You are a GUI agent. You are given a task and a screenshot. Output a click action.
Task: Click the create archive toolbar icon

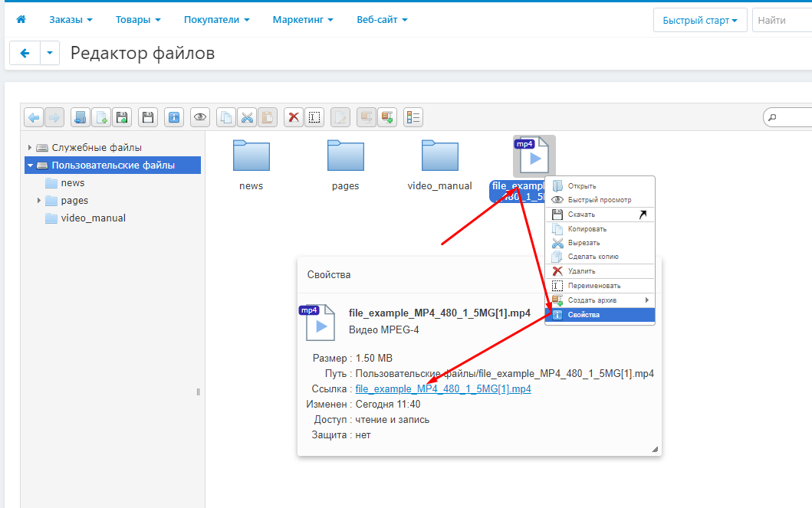pos(387,117)
